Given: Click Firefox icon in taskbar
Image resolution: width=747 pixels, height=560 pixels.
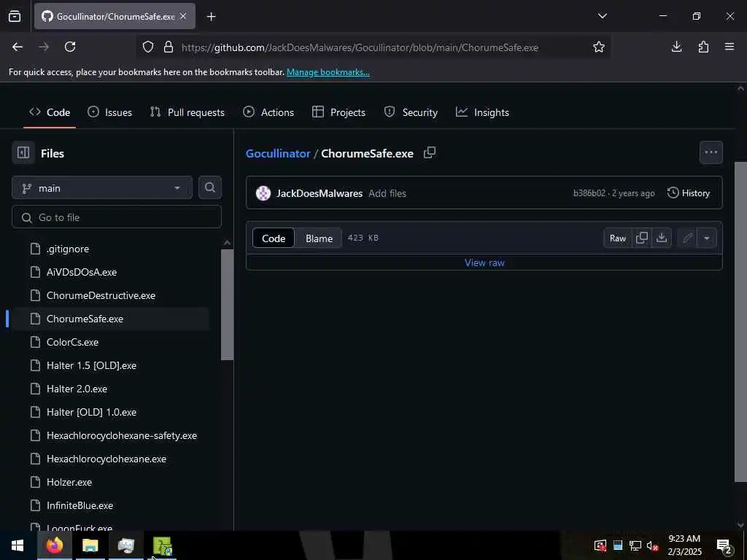Looking at the screenshot, I should coord(54,545).
